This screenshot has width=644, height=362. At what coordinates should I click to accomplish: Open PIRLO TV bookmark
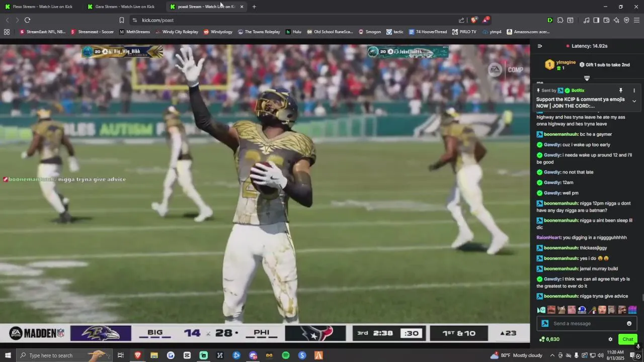pyautogui.click(x=464, y=32)
